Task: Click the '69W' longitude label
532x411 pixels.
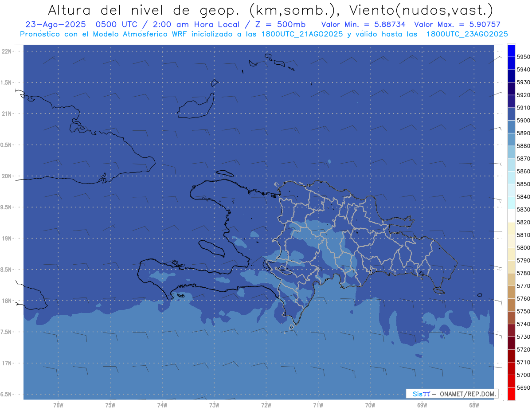Action: [422, 405]
